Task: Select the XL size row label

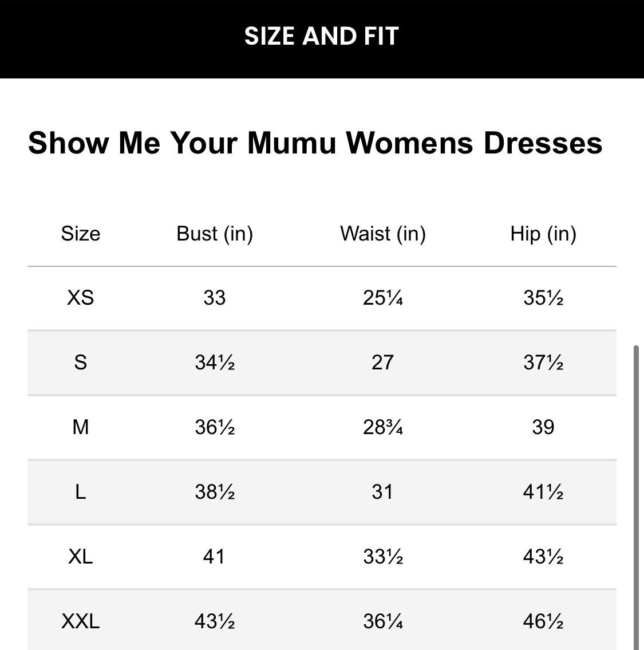Action: click(81, 556)
